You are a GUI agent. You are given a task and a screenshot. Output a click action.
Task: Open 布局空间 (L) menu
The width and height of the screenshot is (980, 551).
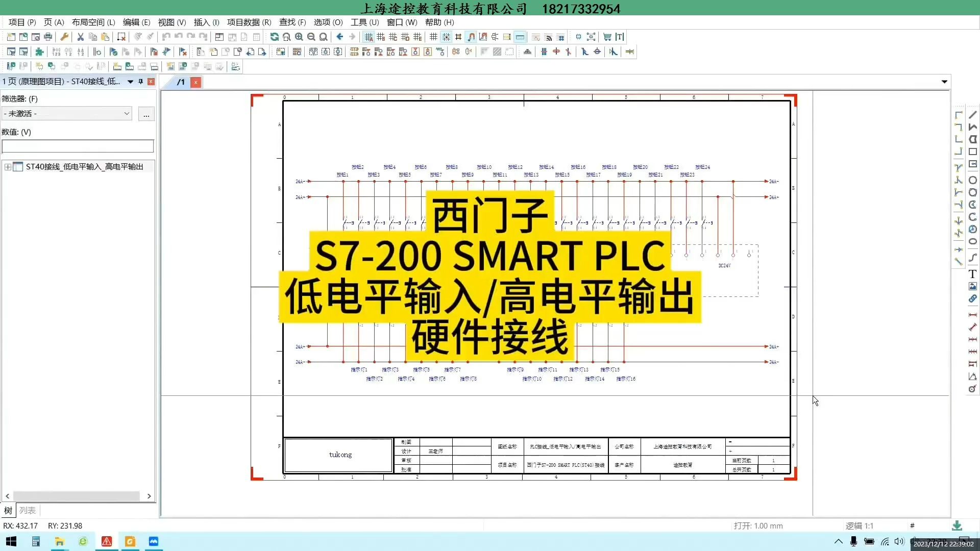93,22
